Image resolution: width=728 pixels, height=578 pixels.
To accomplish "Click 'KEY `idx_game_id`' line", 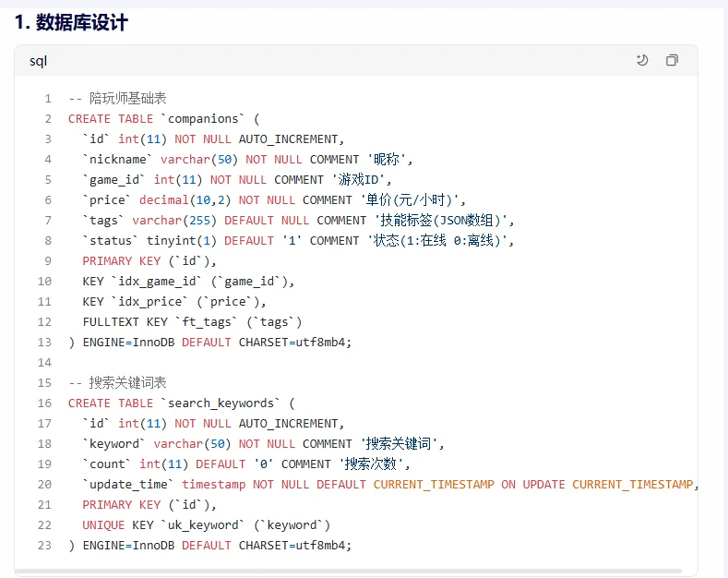I will coord(188,281).
